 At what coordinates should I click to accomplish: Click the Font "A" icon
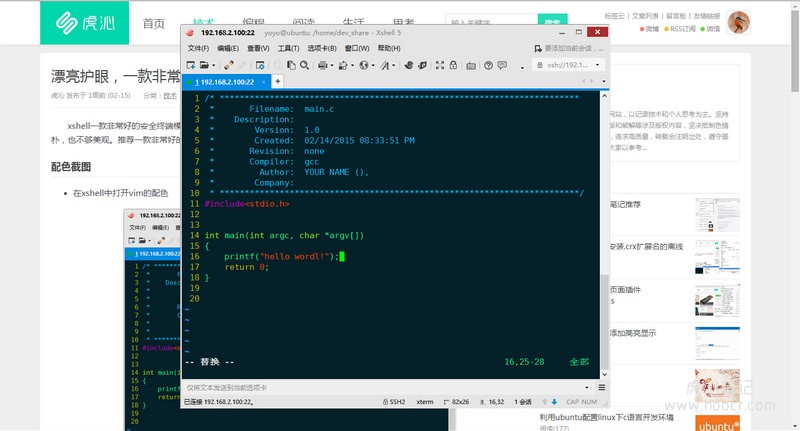point(384,65)
